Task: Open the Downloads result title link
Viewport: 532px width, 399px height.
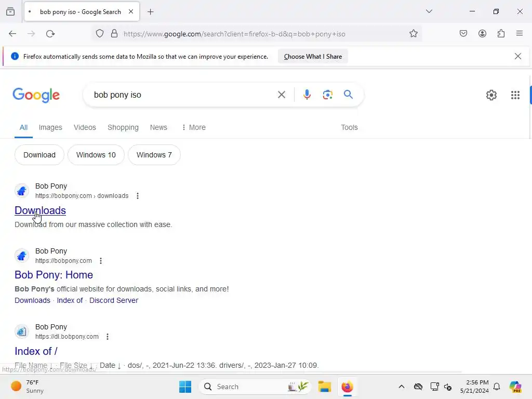Action: click(40, 211)
